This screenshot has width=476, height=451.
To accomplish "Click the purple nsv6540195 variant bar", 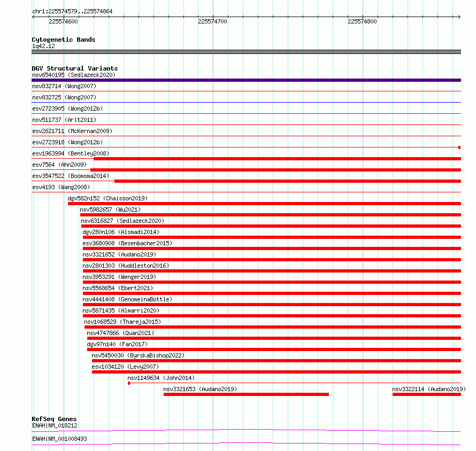I will 246,80.
